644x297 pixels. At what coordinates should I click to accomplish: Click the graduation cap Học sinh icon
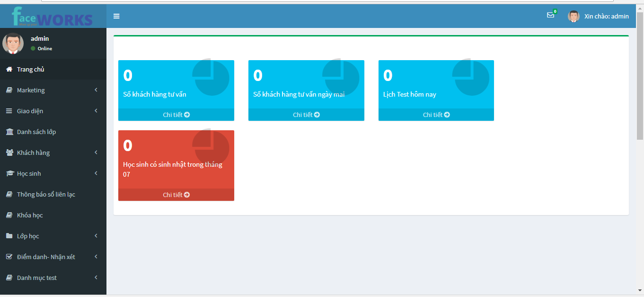click(x=9, y=173)
